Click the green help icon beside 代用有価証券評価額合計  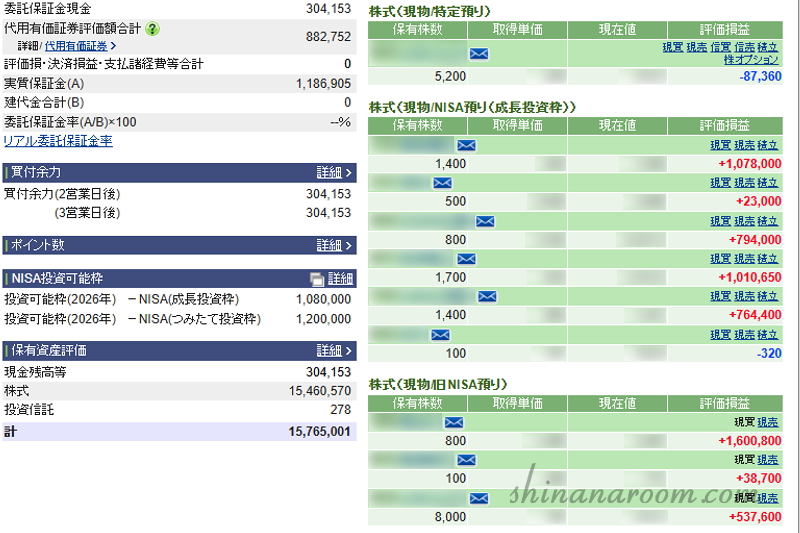click(152, 29)
